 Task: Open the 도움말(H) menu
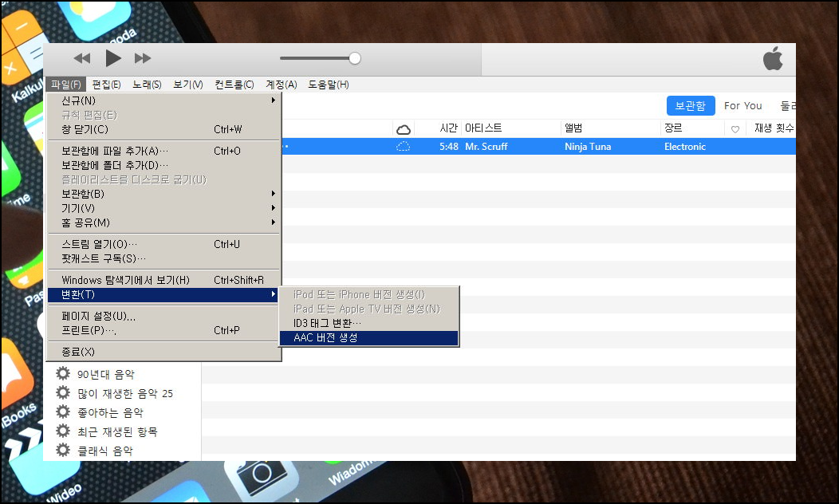click(x=329, y=85)
